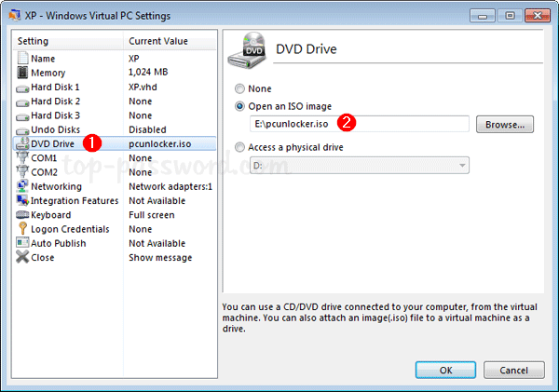The image size is (559, 392).
Task: Select the Undo Disks setting row
Action: (112, 129)
